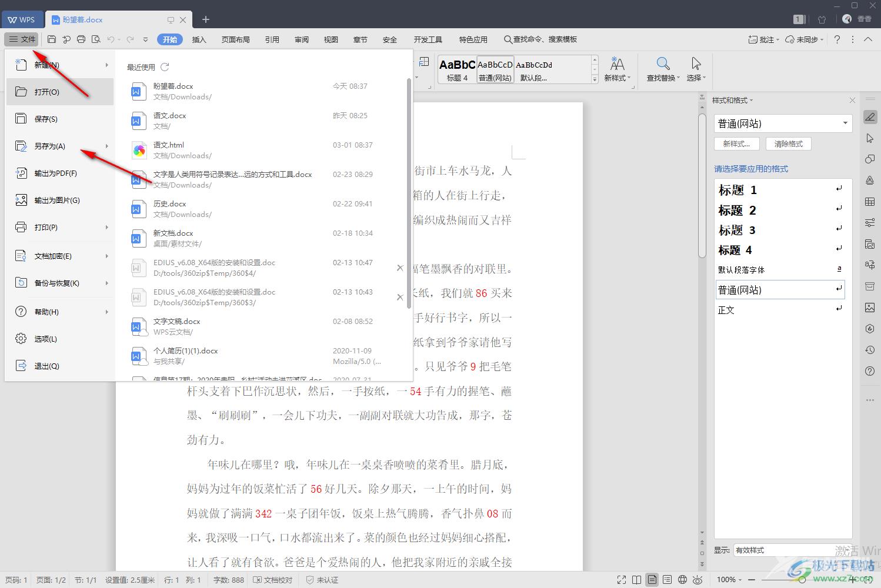Open the help question mark icon in title toolbar
The width and height of the screenshot is (881, 588).
point(837,39)
